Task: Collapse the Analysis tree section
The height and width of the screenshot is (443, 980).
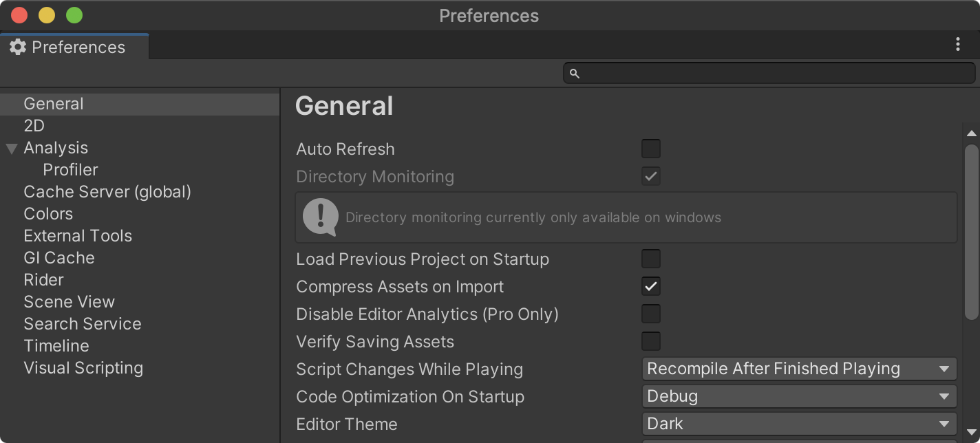Action: point(12,149)
